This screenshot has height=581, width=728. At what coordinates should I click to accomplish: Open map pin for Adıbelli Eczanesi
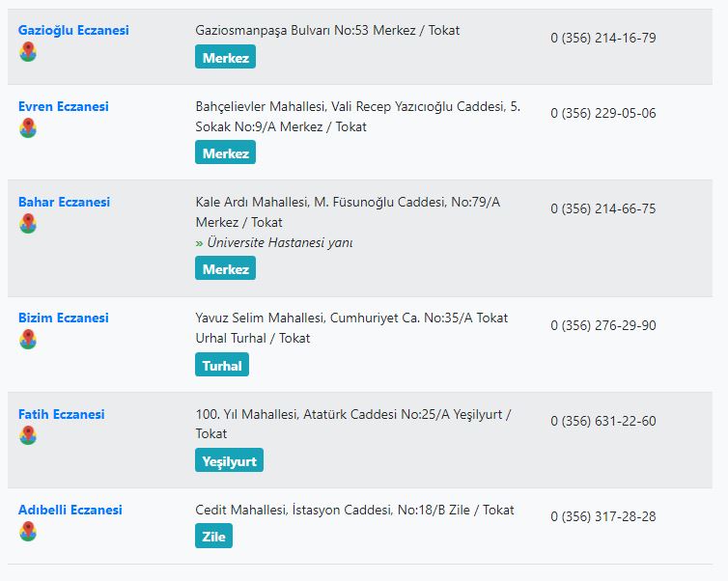28,531
